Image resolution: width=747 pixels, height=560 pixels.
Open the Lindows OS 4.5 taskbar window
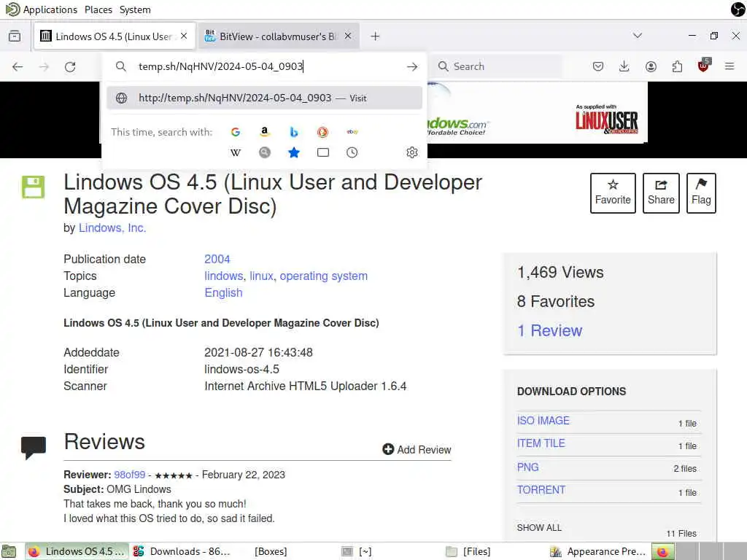coord(77,551)
